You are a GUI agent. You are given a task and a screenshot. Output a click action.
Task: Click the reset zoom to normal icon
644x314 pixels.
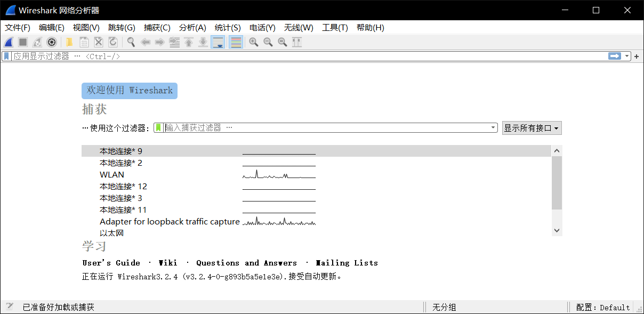pyautogui.click(x=283, y=42)
